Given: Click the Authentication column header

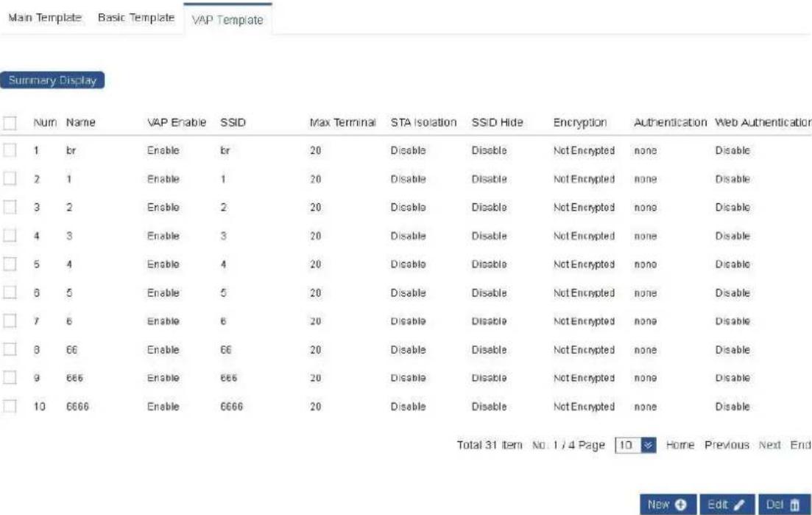Looking at the screenshot, I should click(670, 123).
